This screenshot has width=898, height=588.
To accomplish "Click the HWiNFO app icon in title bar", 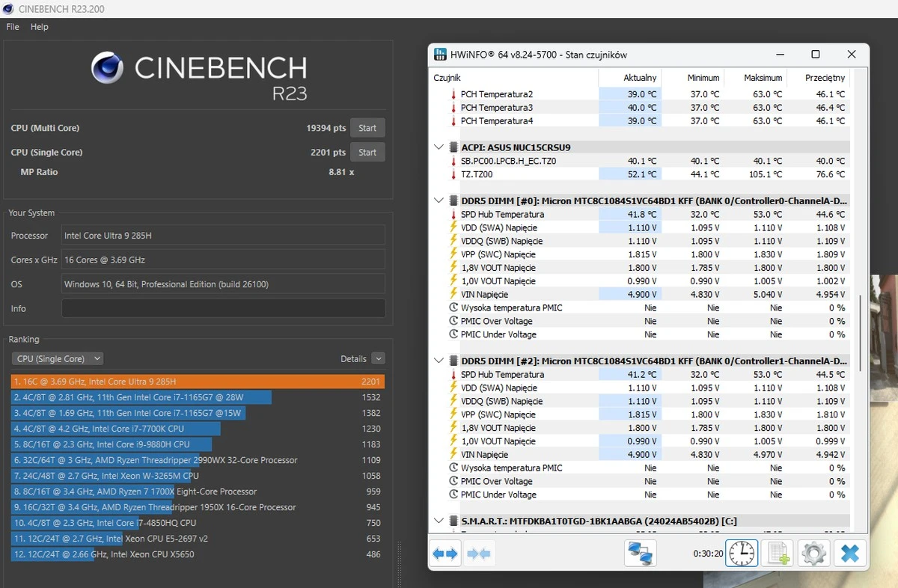I will coord(442,55).
